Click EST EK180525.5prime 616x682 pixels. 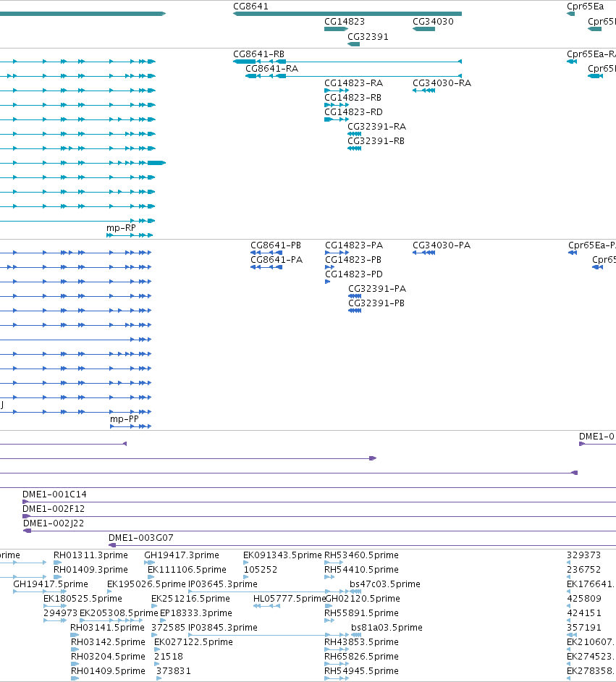point(83,599)
